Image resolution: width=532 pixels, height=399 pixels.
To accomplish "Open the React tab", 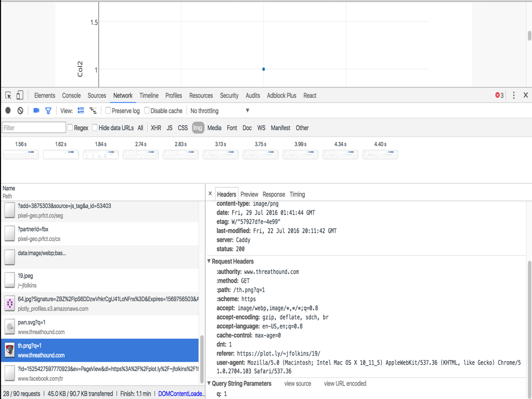I will [310, 96].
